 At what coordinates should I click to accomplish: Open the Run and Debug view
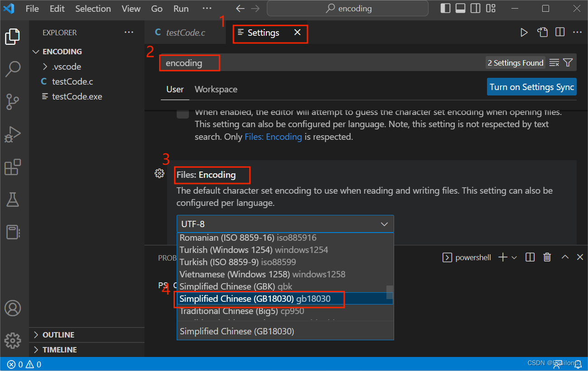(13, 134)
